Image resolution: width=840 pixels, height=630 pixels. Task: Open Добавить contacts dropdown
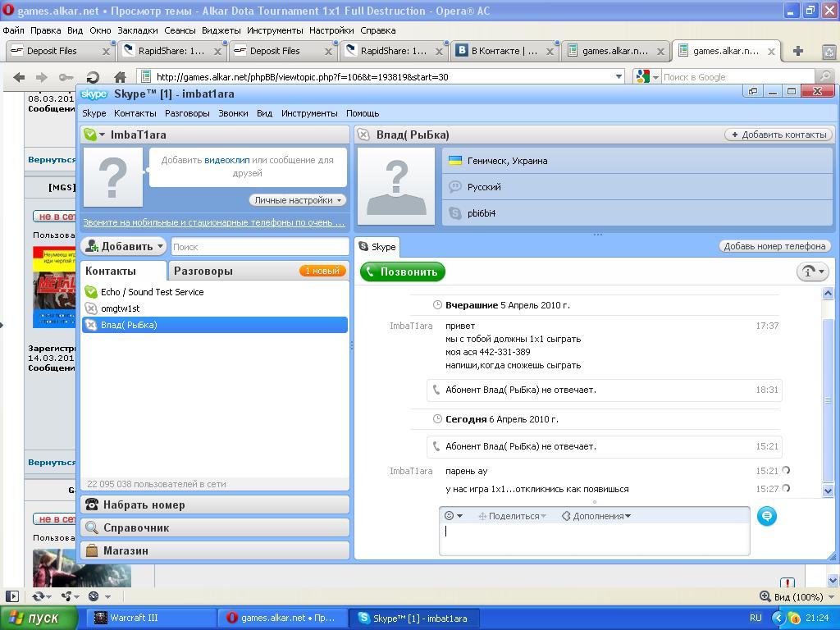pos(123,246)
